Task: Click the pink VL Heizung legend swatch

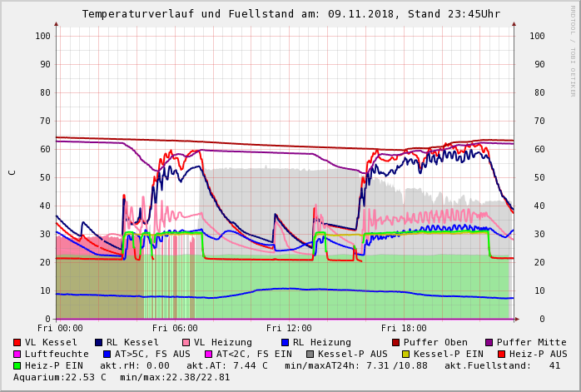Action: [186, 343]
